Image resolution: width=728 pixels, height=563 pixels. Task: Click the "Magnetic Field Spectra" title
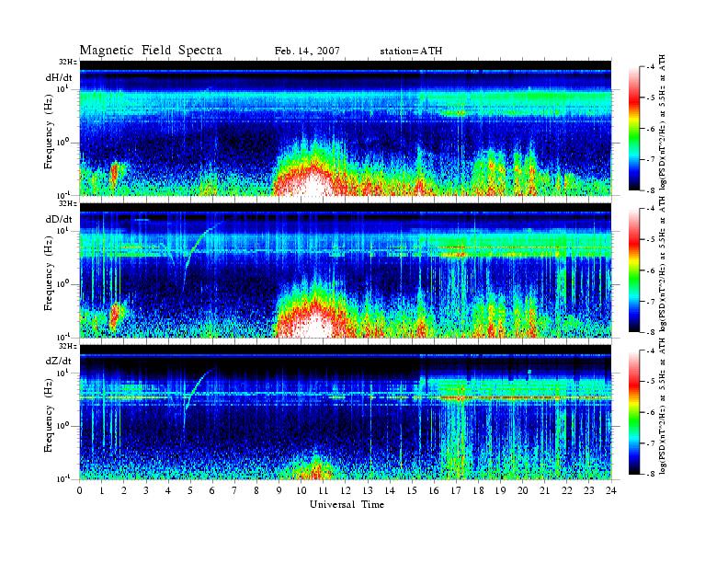(151, 51)
